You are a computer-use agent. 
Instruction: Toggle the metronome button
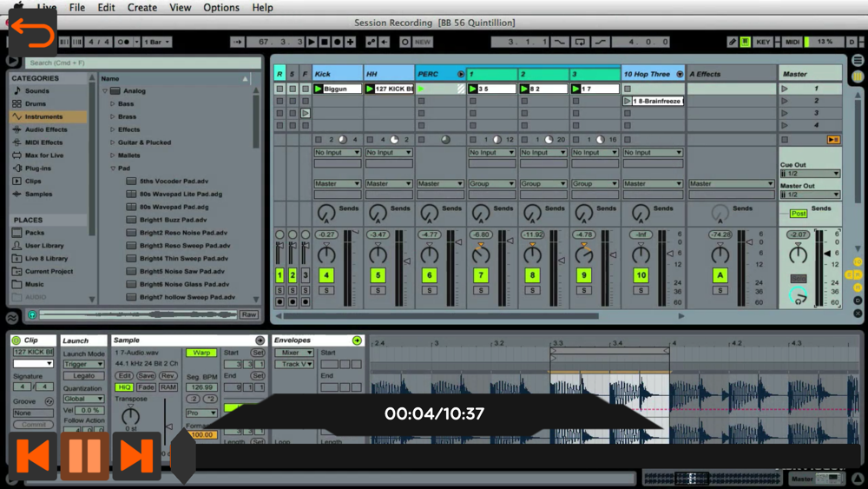pyautogui.click(x=123, y=42)
